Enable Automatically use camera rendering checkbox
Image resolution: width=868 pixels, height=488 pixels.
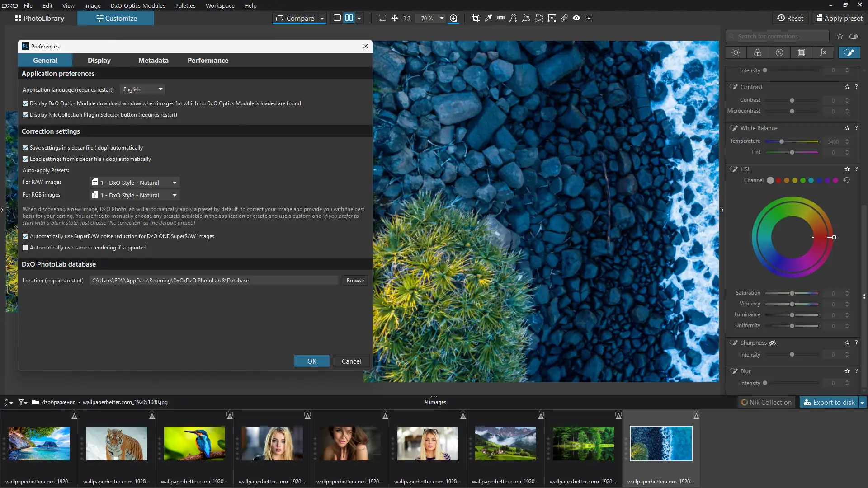click(x=25, y=248)
